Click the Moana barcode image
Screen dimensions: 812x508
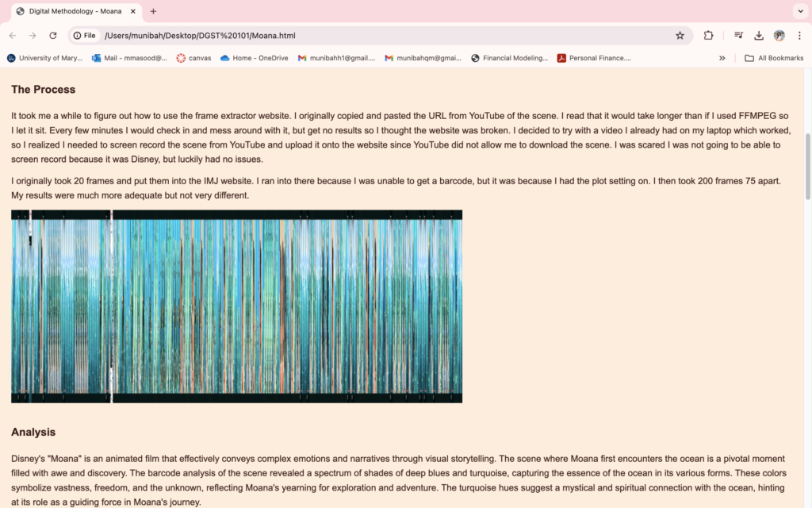click(x=236, y=306)
